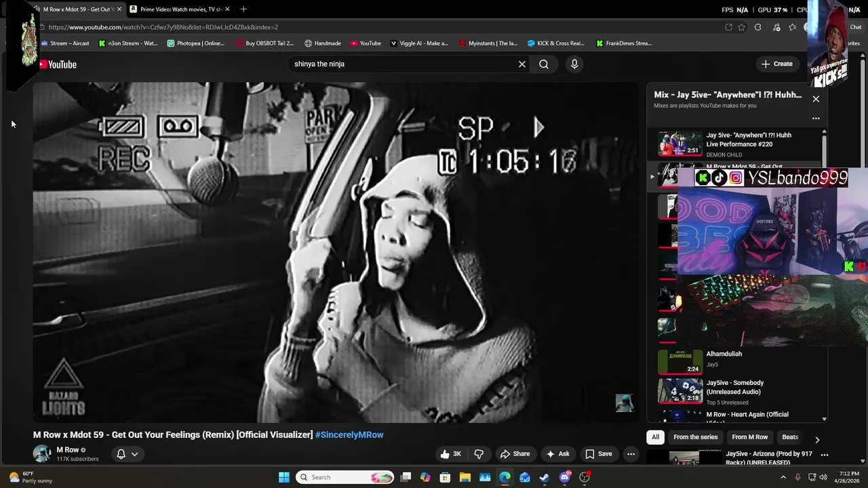Open Photopea Online bookmark
This screenshot has height=488, width=868.
[x=195, y=43]
